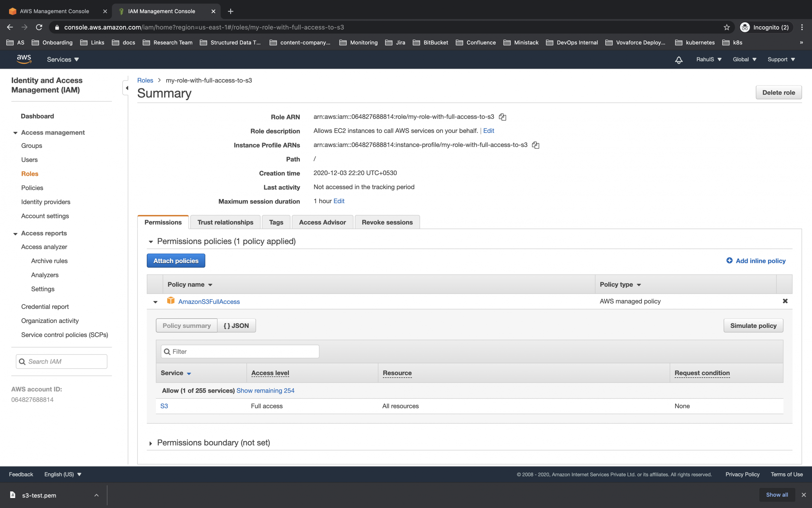The width and height of the screenshot is (812, 508).
Task: Switch to the Access Advisor tab
Action: 322,222
